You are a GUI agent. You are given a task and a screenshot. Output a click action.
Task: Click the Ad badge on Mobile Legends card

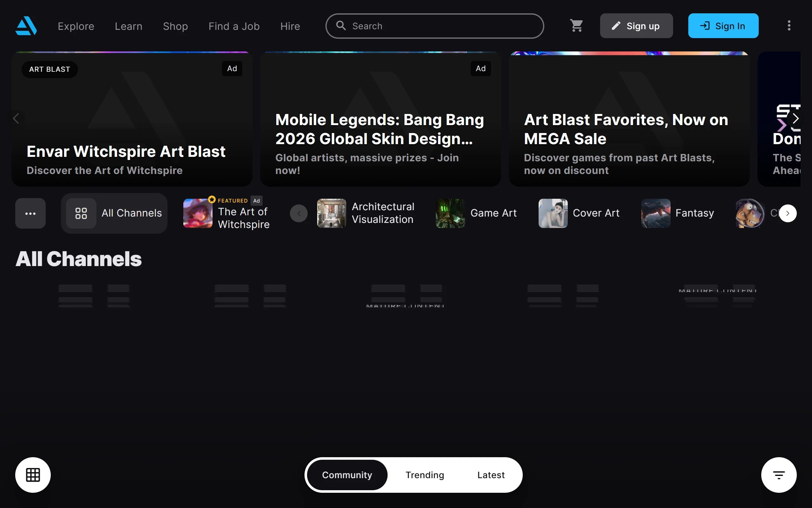pos(481,69)
